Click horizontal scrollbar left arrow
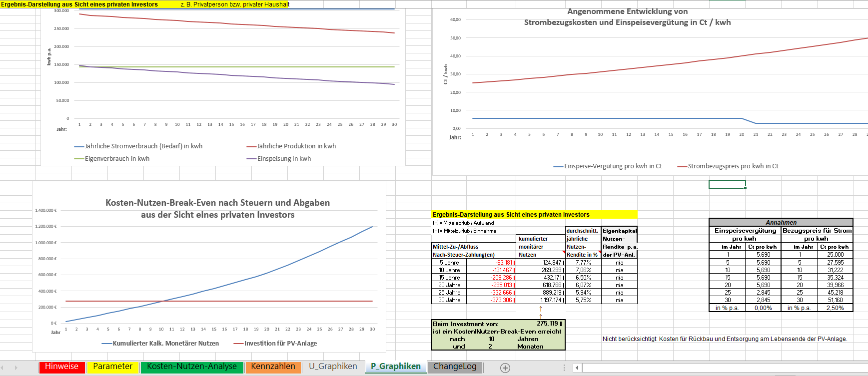868x376 pixels. pos(577,368)
